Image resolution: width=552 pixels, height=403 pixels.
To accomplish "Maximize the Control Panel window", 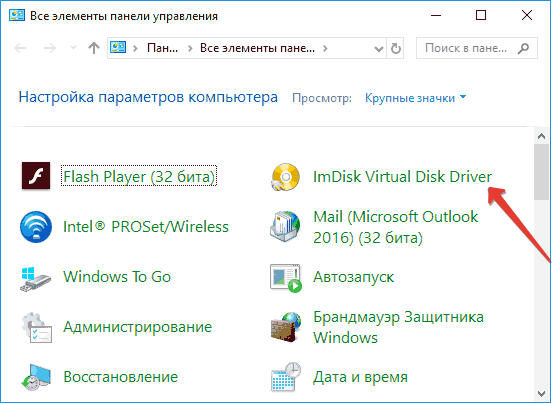I will pos(481,15).
